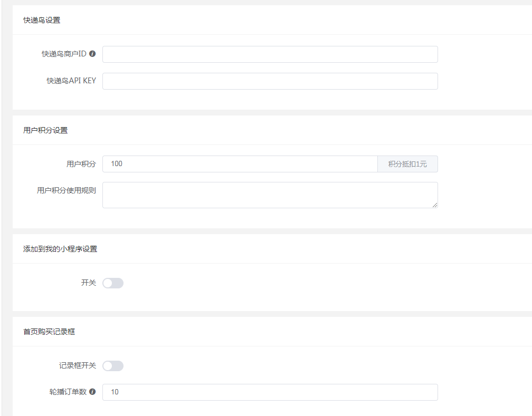532x416 pixels.
Task: Click the 用户积分设置 section heading
Action: [45, 130]
